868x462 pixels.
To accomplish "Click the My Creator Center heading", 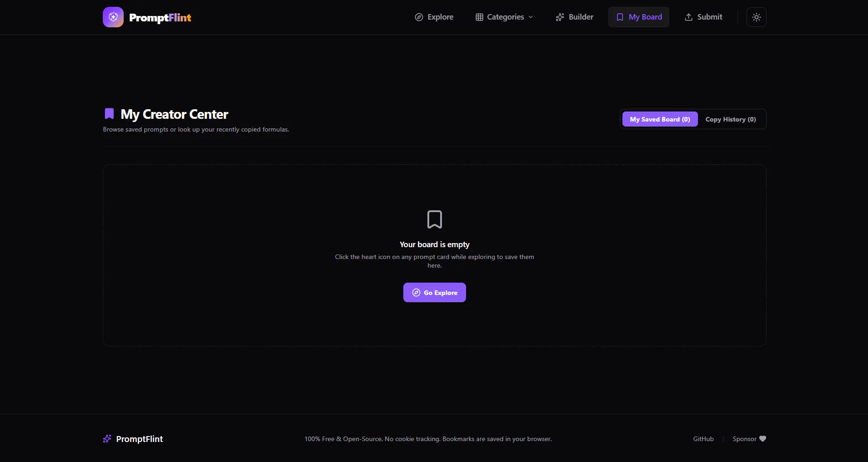I will pyautogui.click(x=175, y=114).
